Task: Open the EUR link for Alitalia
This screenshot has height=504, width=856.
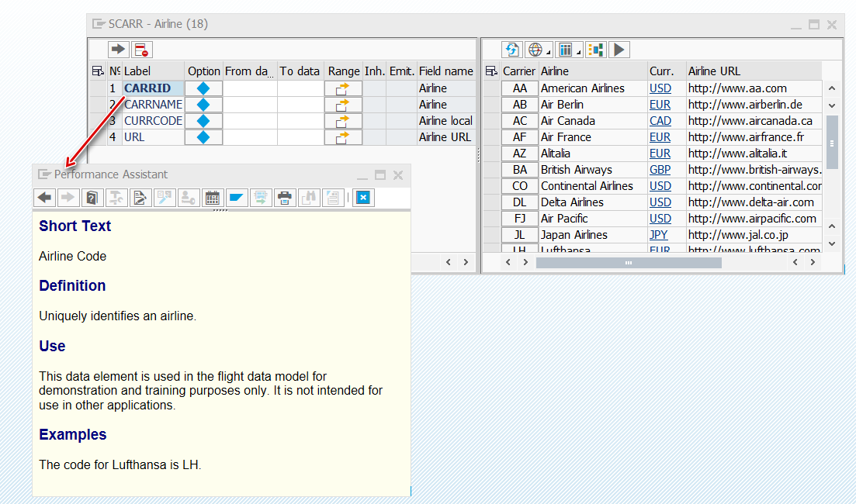Action: (660, 154)
